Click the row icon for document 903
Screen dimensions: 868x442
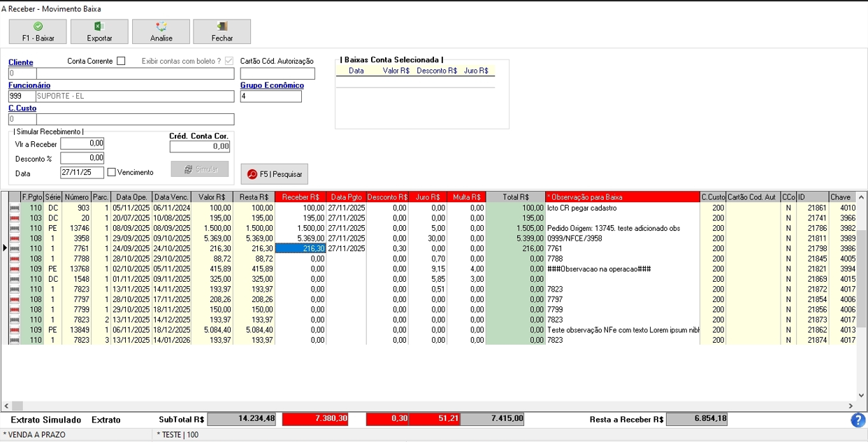(15, 208)
